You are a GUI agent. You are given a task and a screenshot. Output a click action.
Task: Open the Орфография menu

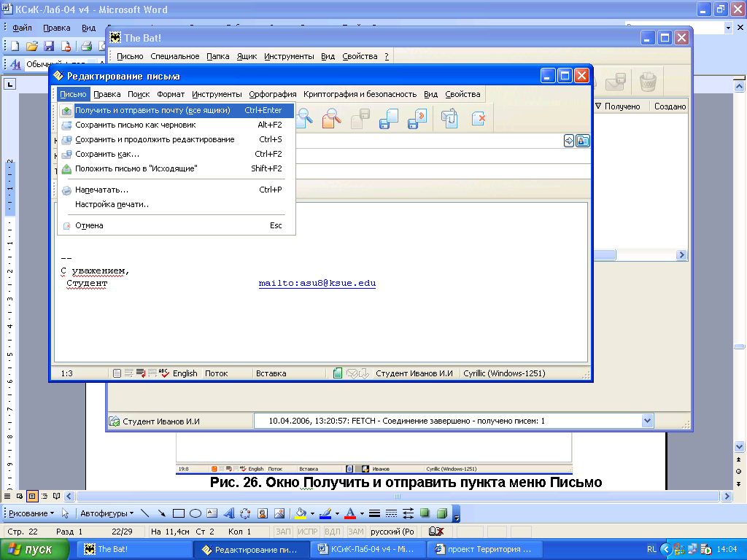[273, 94]
